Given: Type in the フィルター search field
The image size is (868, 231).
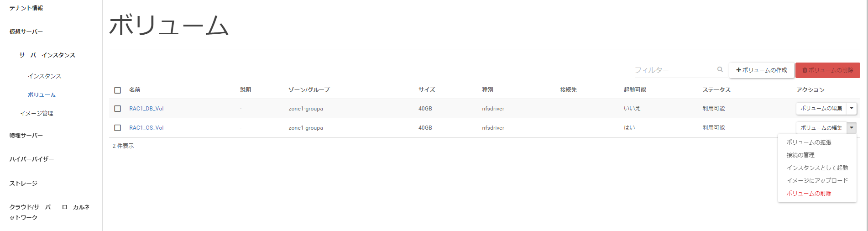Looking at the screenshot, I should (x=673, y=70).
